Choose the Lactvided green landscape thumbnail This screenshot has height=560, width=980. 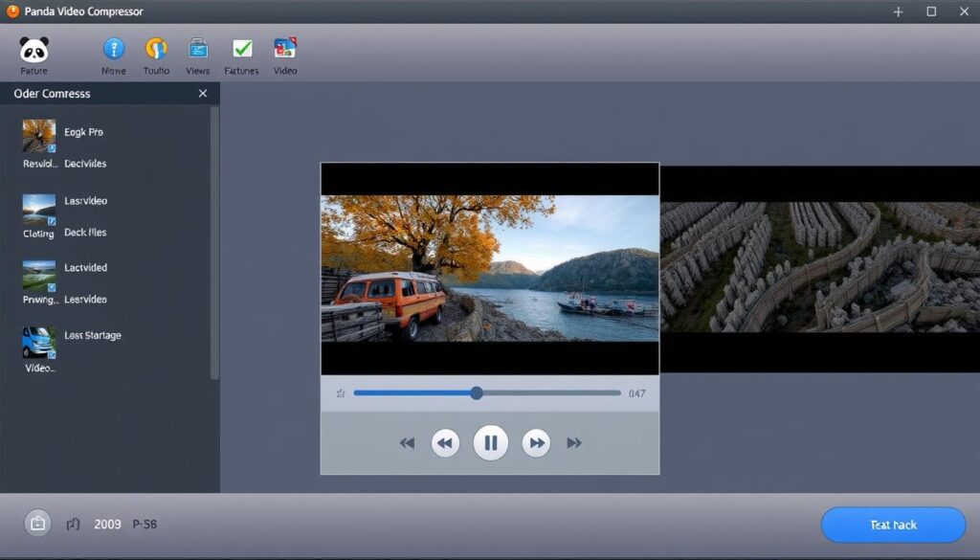pyautogui.click(x=39, y=275)
